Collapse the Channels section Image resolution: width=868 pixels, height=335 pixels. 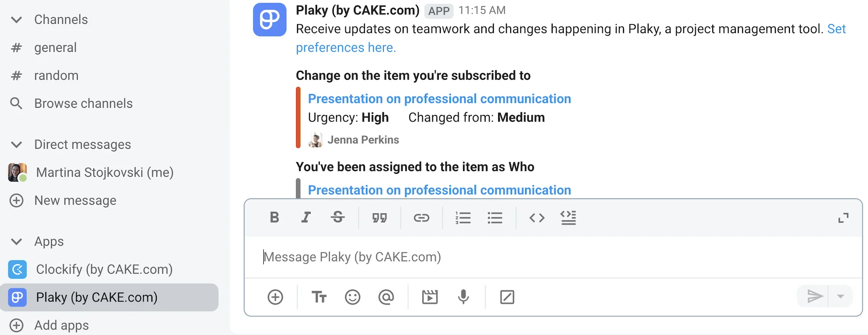pyautogui.click(x=17, y=20)
